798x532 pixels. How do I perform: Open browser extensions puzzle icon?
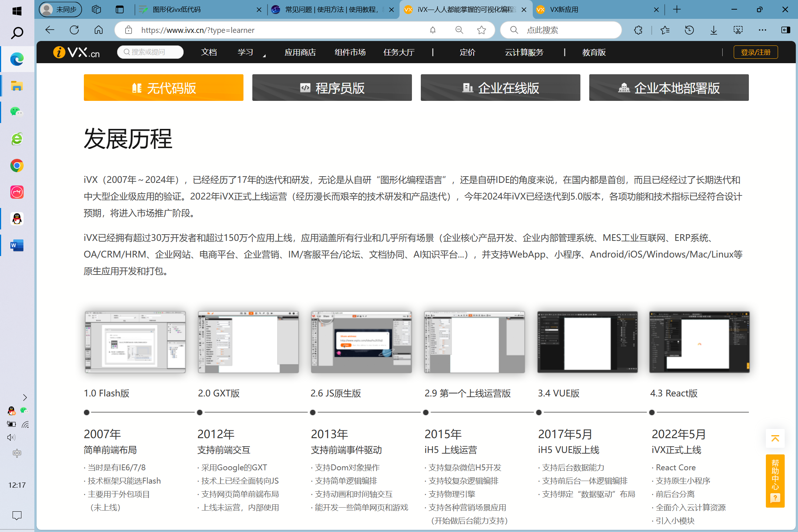click(638, 30)
